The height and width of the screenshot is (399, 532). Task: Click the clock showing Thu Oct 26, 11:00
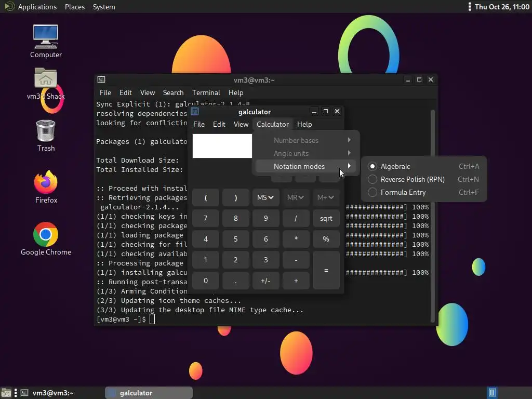502,7
